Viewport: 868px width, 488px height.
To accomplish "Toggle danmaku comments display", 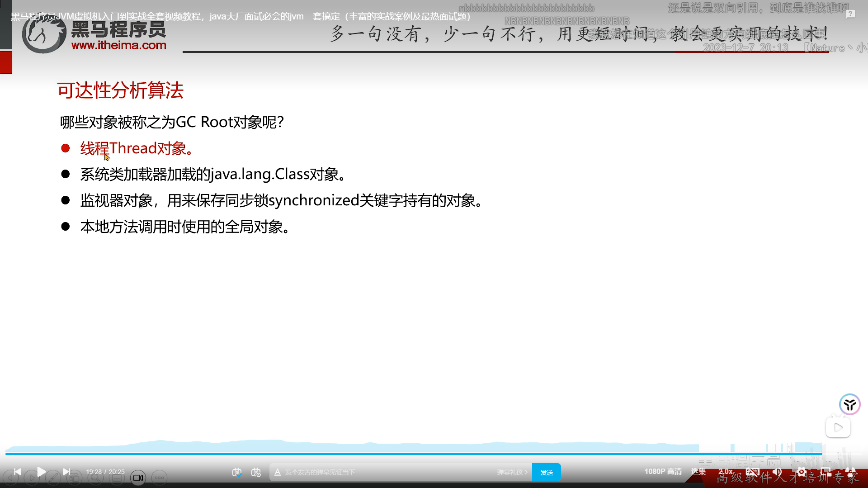I will 237,472.
